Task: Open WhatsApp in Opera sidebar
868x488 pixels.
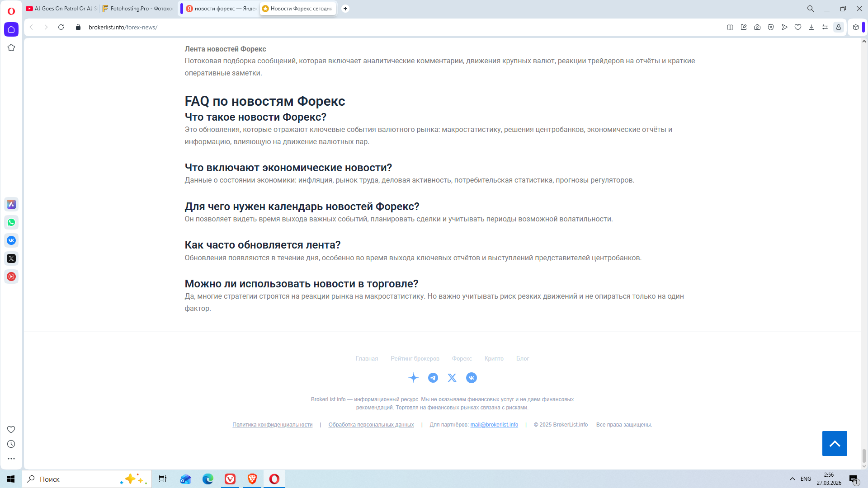Action: point(11,222)
